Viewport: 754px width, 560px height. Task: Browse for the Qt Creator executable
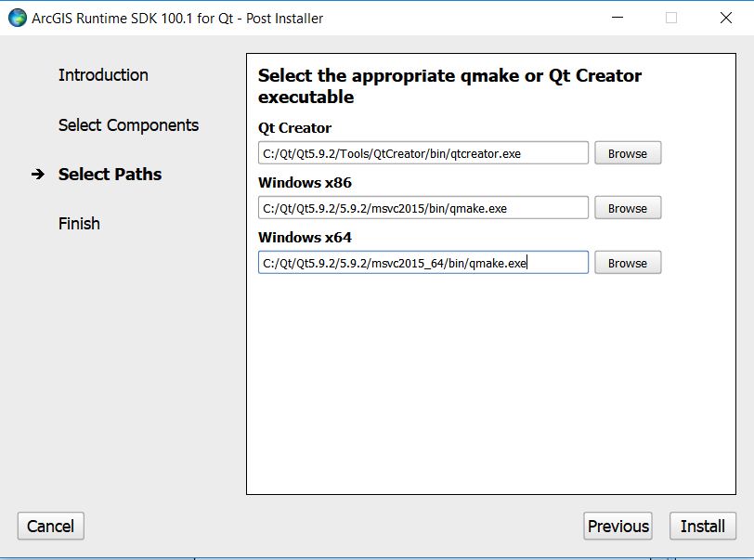(x=628, y=153)
